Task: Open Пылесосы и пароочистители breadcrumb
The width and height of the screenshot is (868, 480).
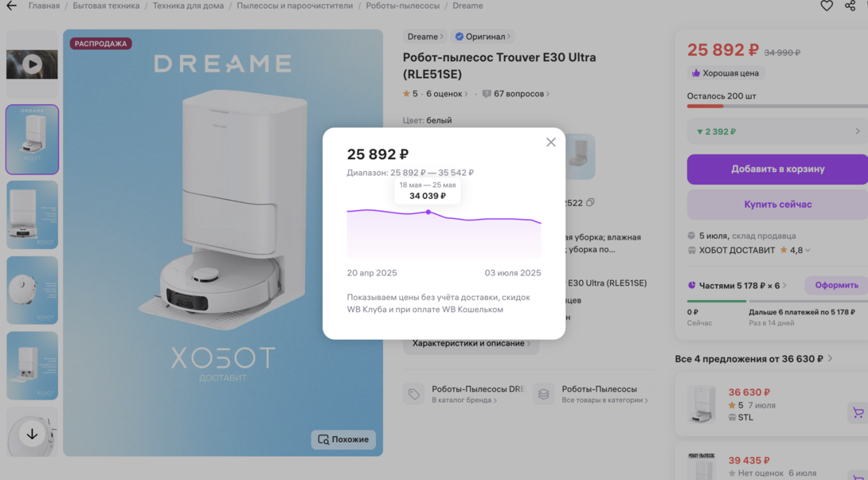Action: click(295, 6)
